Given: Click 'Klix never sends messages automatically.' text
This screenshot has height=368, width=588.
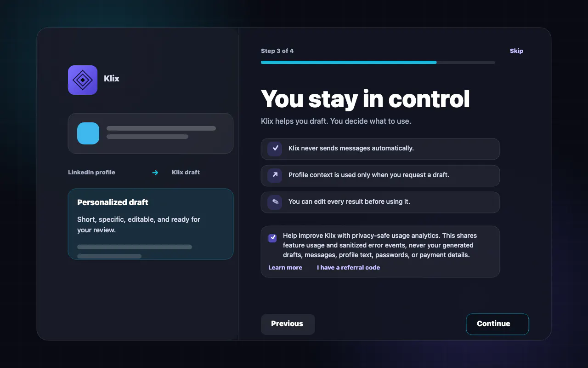Looking at the screenshot, I should (351, 148).
